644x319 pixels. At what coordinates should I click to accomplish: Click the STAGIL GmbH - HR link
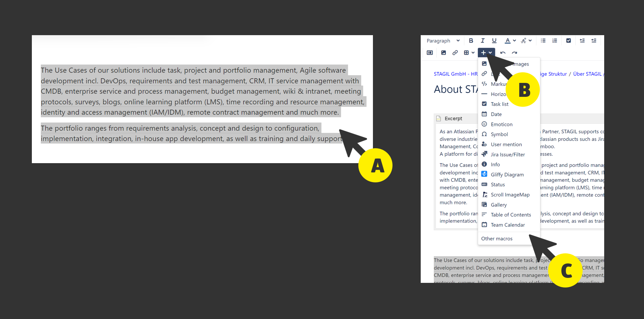[456, 74]
